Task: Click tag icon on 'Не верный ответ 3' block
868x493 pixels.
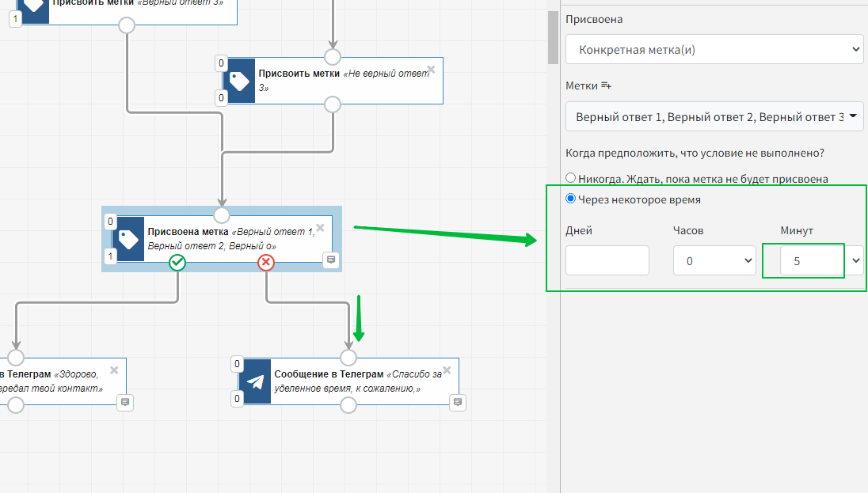Action: (x=238, y=80)
